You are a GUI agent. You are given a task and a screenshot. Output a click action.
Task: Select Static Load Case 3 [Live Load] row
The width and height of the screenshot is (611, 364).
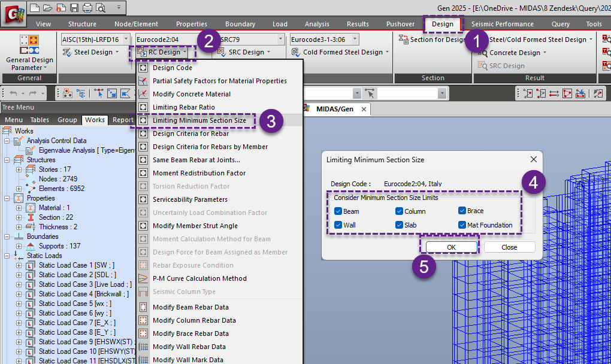(85, 284)
